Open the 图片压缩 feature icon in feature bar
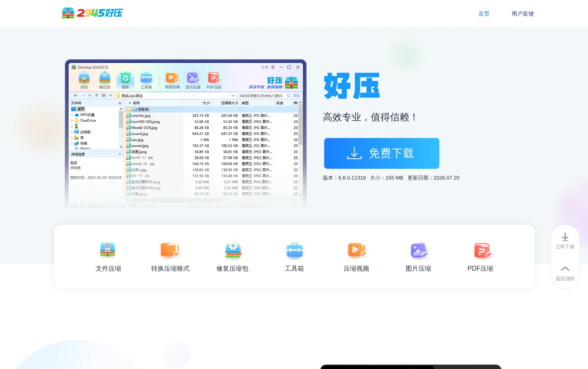 tap(418, 250)
